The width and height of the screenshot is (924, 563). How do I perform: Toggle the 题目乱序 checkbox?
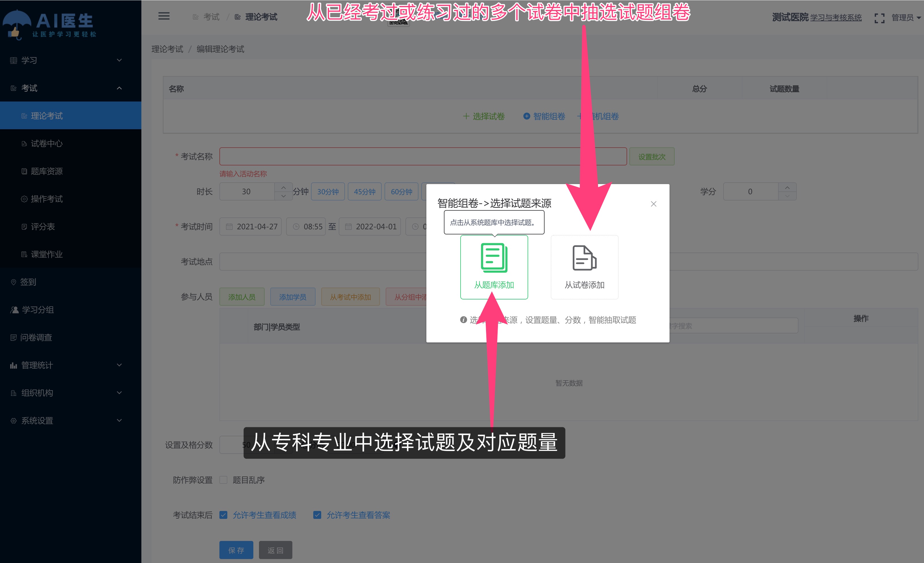tap(223, 480)
